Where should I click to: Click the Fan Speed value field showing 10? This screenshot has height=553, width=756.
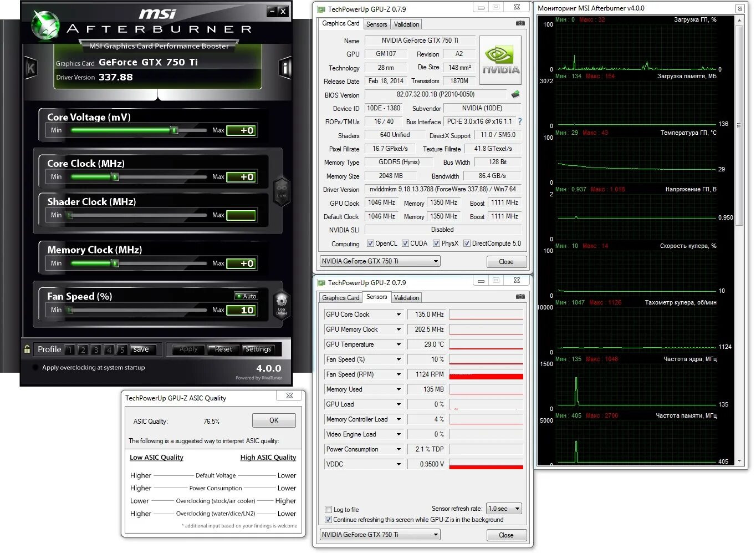pos(241,310)
